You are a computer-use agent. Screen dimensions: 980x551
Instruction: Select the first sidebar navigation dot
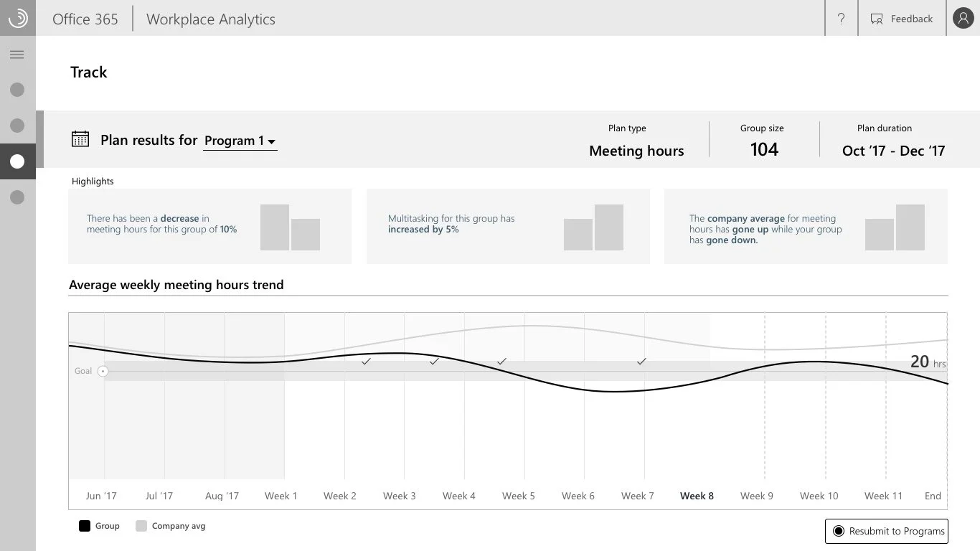[17, 90]
